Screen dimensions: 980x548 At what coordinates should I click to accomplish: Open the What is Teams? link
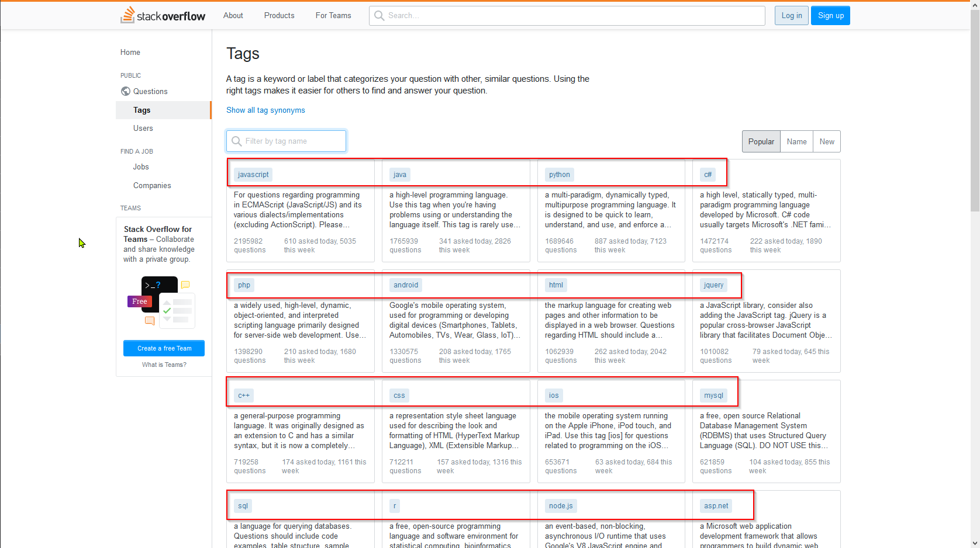(x=164, y=365)
